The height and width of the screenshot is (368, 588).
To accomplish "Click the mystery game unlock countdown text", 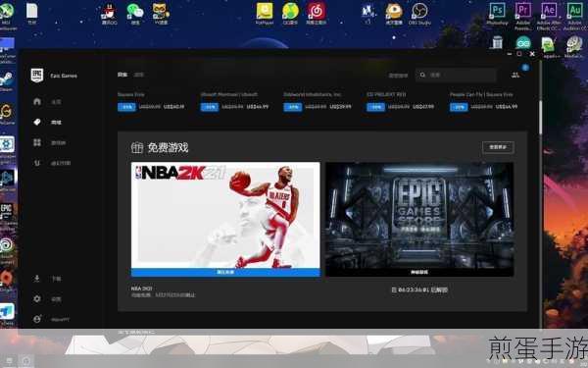I will coord(419,289).
